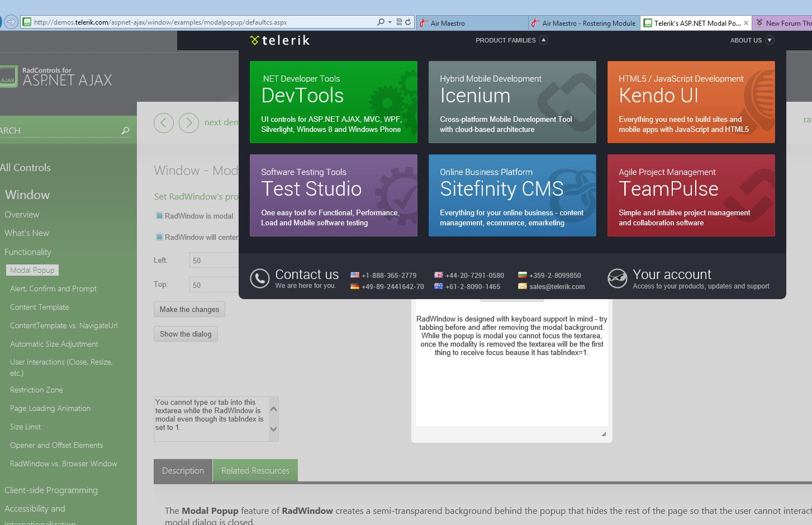Click the Your account ninja icon
Viewport: 812px width, 525px height.
point(618,278)
